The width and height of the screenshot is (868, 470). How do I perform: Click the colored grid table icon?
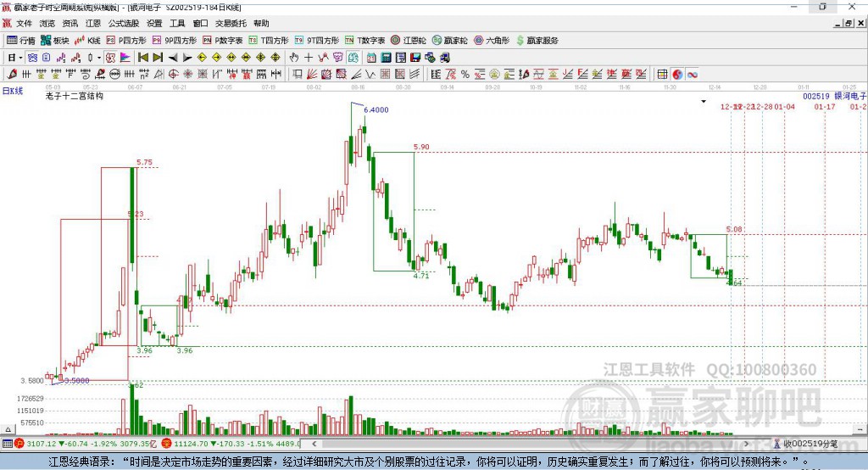(662, 75)
